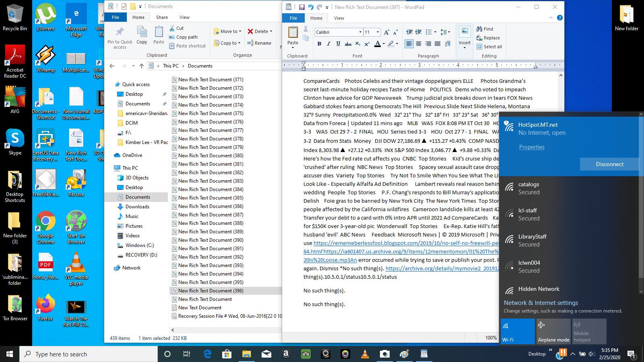Switch to the View tab in WordPad
Viewport: 644px width, 362px height.
(339, 18)
